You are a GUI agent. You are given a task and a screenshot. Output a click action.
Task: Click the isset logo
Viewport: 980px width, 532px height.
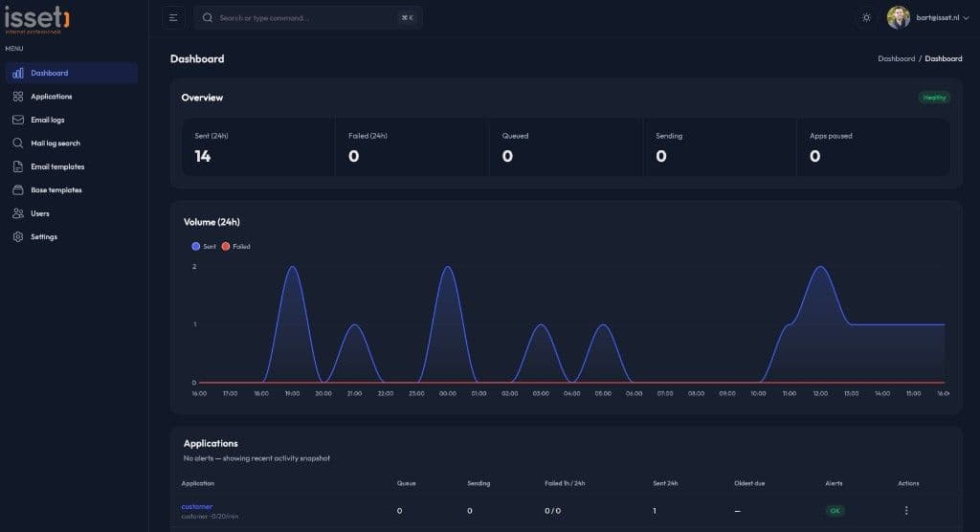pyautogui.click(x=37, y=19)
